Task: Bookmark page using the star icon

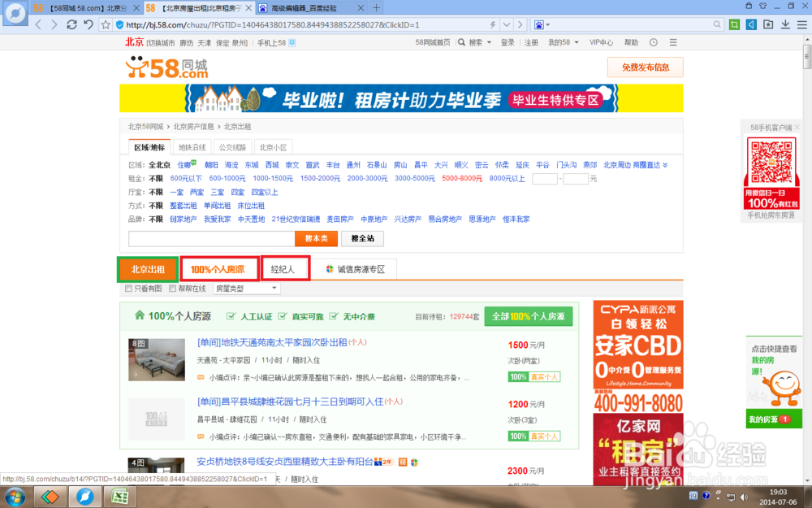Action: coord(106,24)
